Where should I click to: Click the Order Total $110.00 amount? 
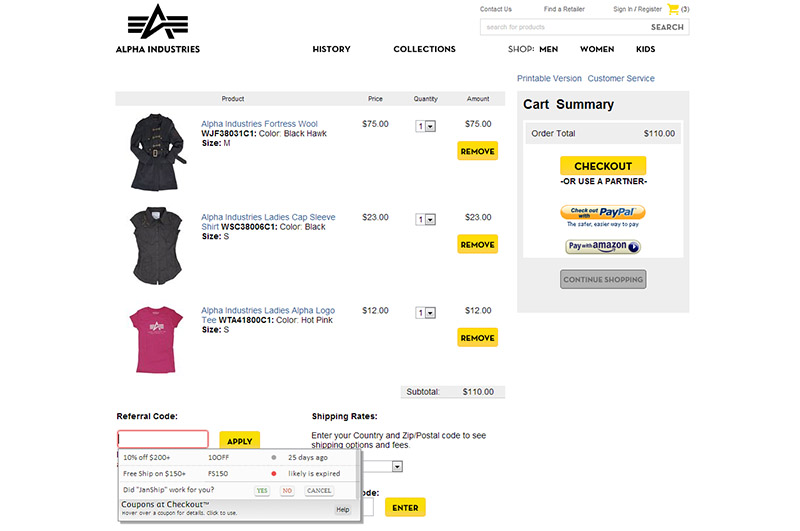[x=659, y=134]
